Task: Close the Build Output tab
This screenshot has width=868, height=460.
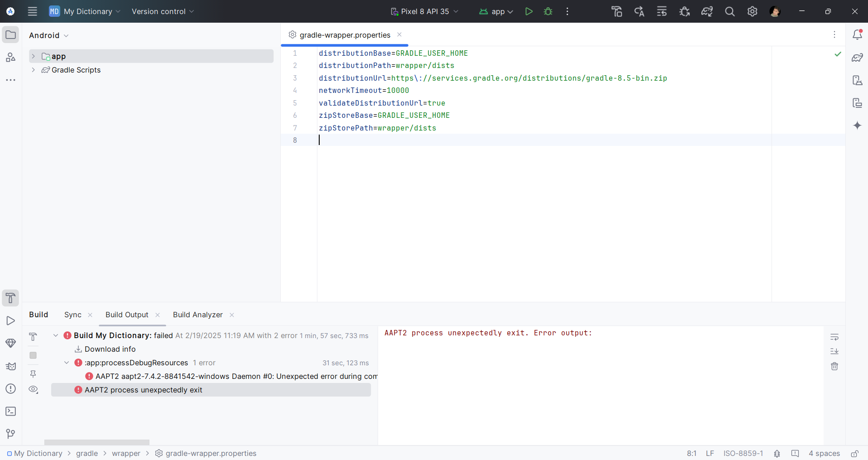Action: 158,315
